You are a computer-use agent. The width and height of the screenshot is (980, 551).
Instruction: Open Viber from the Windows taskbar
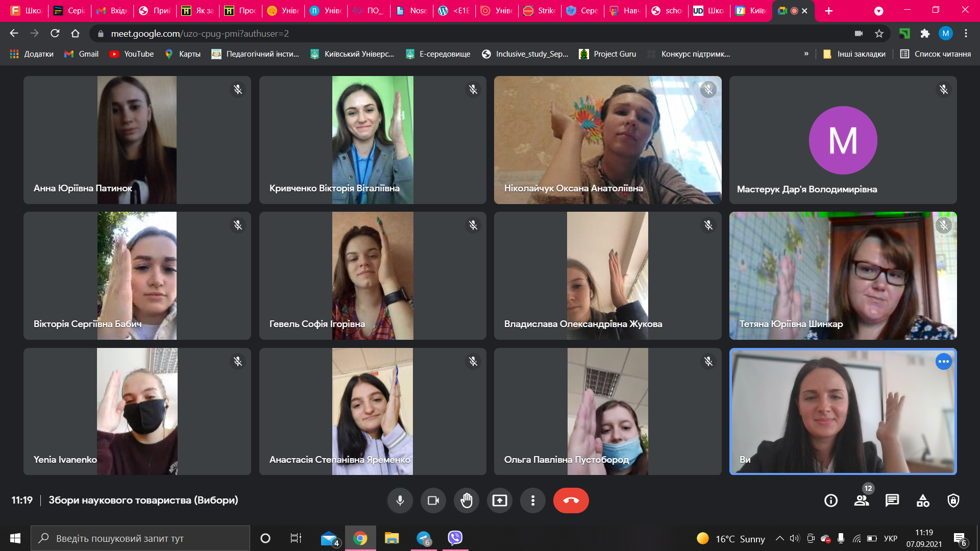(x=455, y=538)
